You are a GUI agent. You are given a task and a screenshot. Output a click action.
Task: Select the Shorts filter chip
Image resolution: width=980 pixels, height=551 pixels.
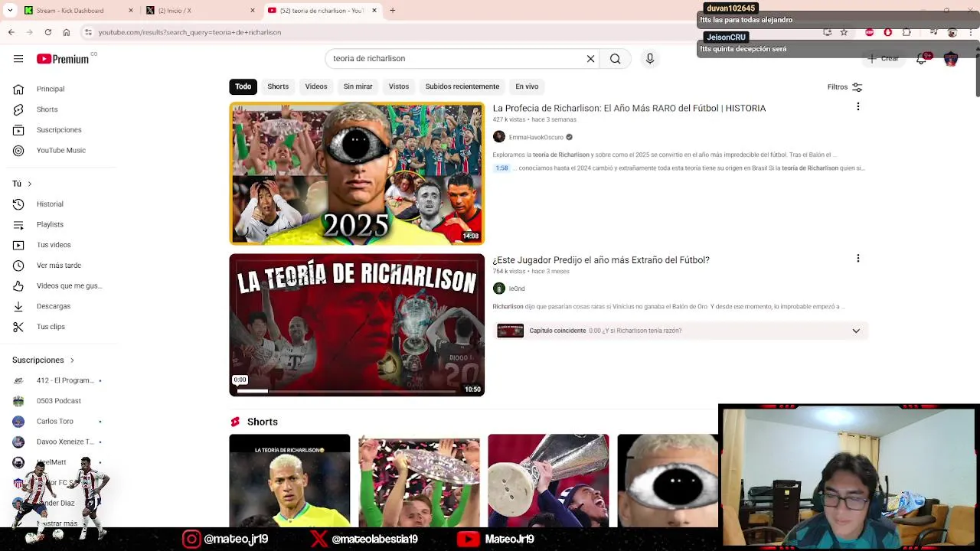[x=278, y=86]
